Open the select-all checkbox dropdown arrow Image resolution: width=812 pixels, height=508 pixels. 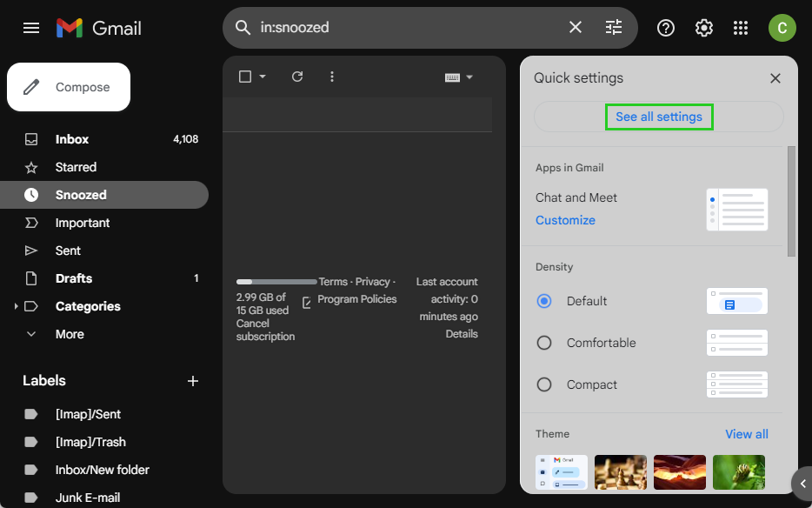point(263,77)
